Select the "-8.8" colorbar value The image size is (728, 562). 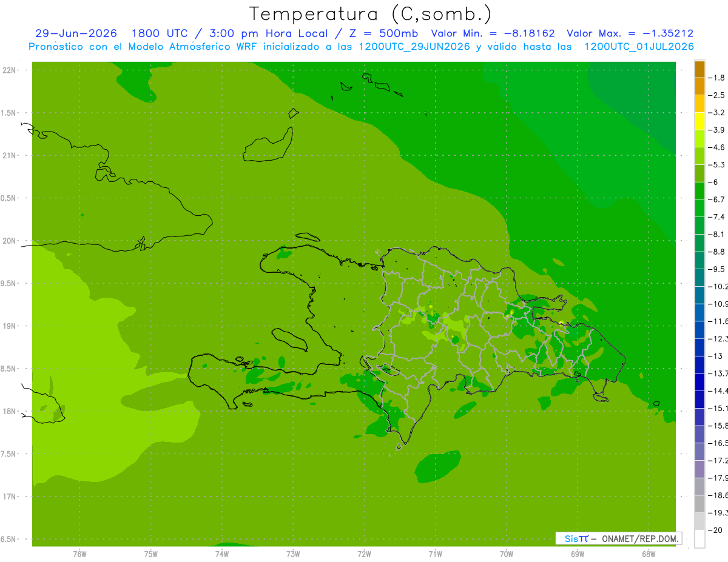coord(718,252)
